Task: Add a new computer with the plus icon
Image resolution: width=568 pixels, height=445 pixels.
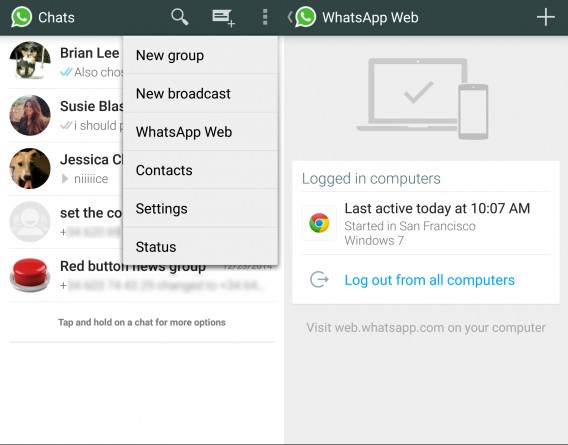Action: coord(546,17)
